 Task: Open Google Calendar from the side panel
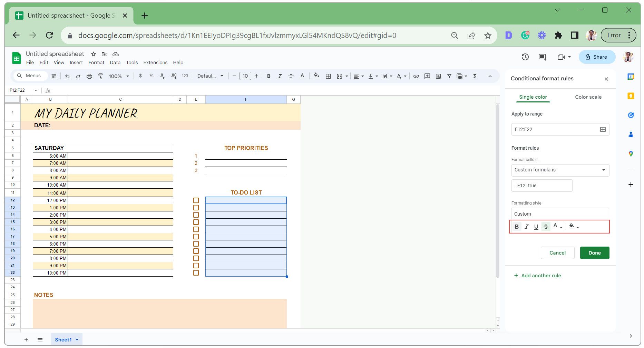(631, 77)
